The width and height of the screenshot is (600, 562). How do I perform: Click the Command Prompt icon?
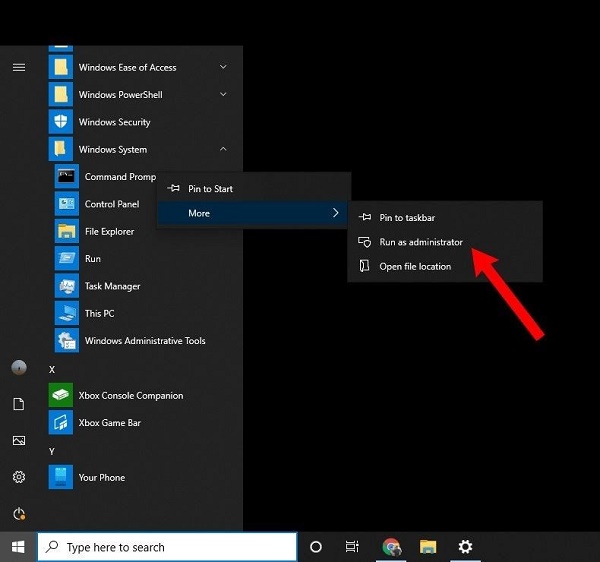67,177
